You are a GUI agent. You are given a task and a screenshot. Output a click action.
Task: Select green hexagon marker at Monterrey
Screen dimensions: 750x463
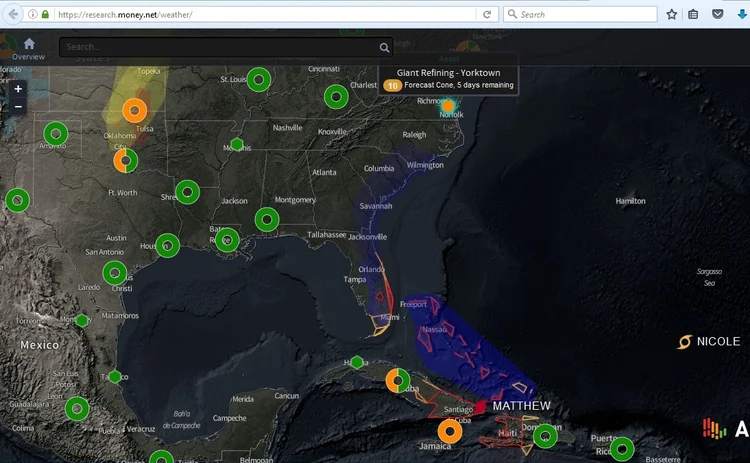(x=82, y=320)
